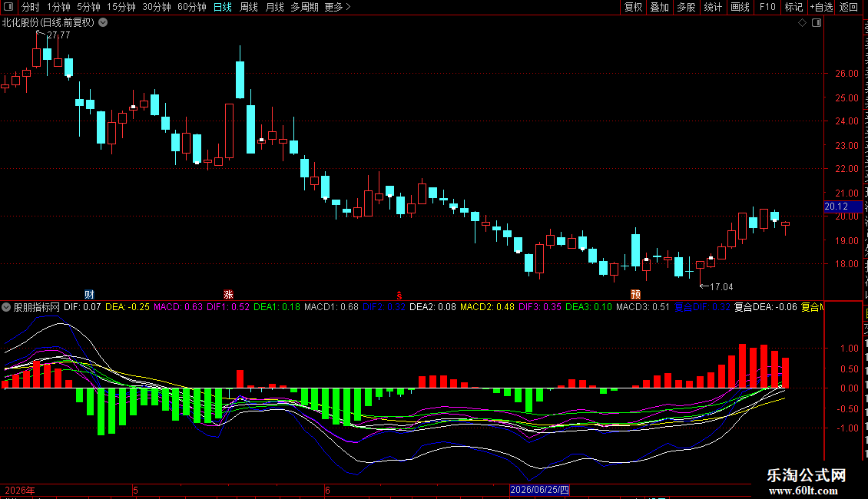Viewport: 868px width, 499px height.
Task: Click the 标记 mark button
Action: [793, 7]
